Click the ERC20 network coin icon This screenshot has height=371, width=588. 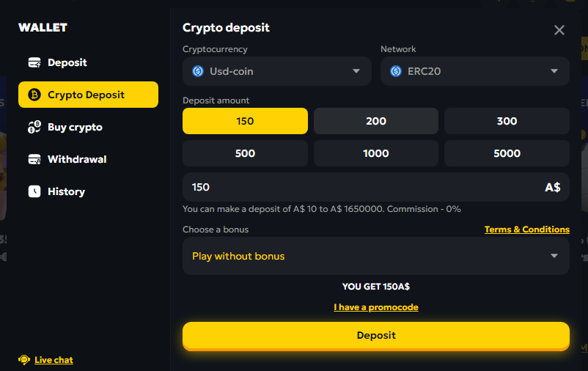click(396, 71)
